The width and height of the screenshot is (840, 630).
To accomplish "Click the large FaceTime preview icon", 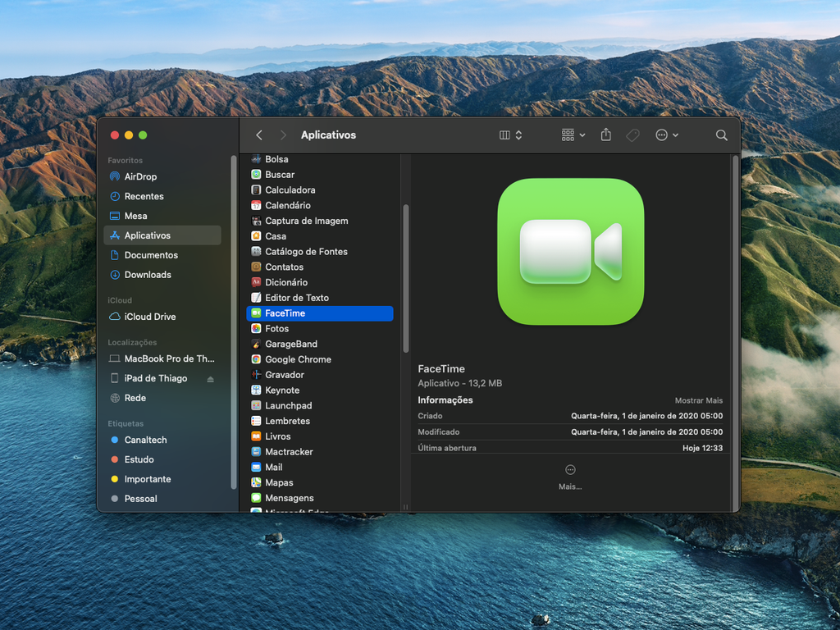I will [x=571, y=251].
